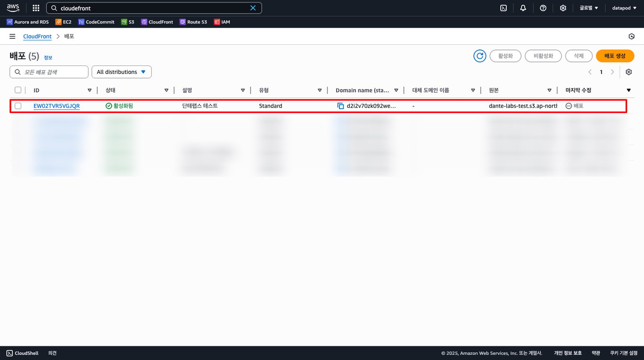This screenshot has width=644, height=360.
Task: Open the EC2 bookmark
Action: pos(63,22)
